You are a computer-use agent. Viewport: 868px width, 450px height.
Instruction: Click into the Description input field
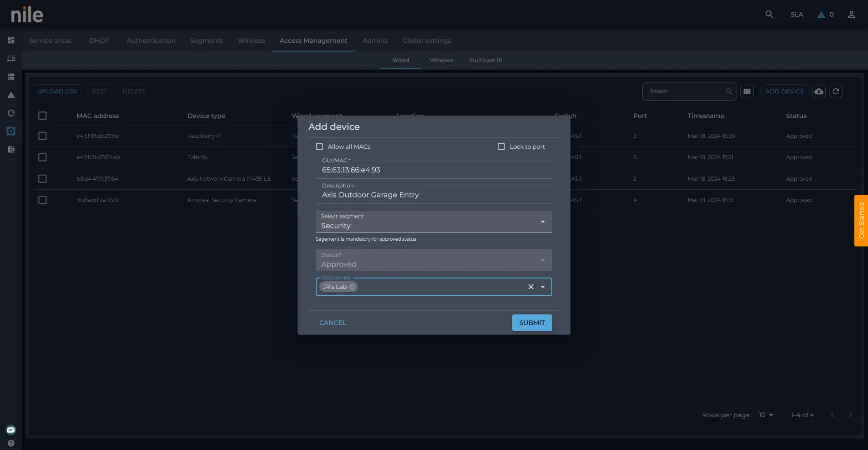434,195
